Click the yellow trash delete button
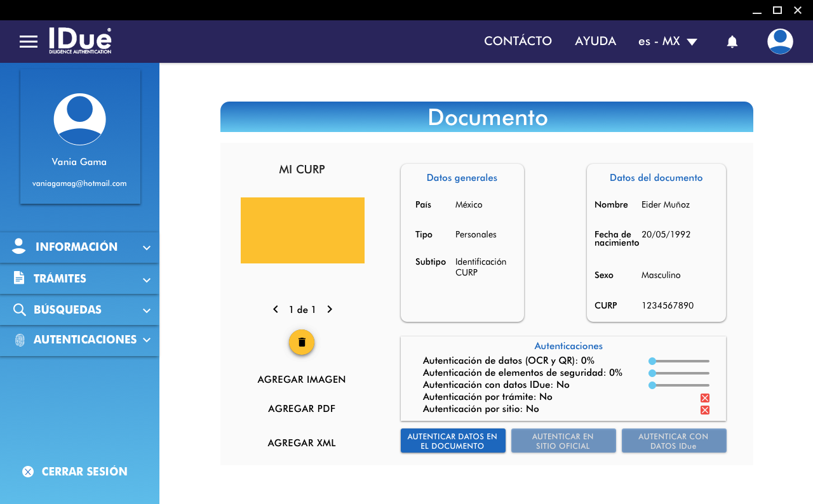The height and width of the screenshot is (504, 813). (x=302, y=342)
